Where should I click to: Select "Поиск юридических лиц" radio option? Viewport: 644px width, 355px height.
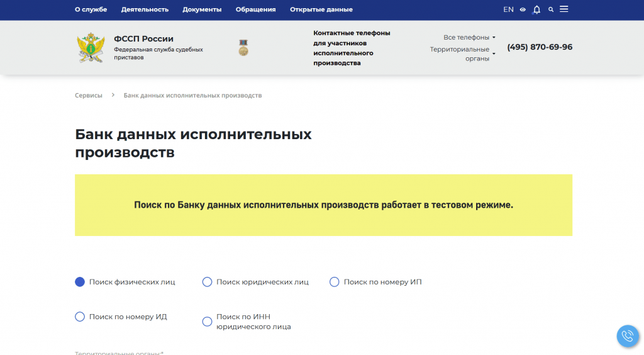(x=207, y=282)
